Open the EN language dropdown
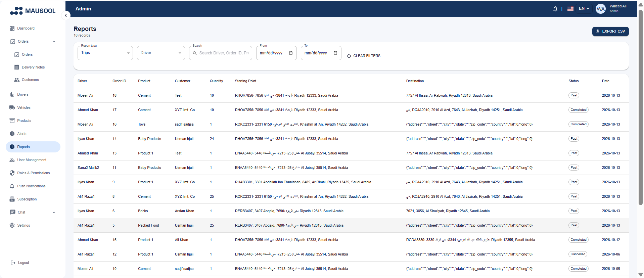The width and height of the screenshot is (644, 278). 584,9
